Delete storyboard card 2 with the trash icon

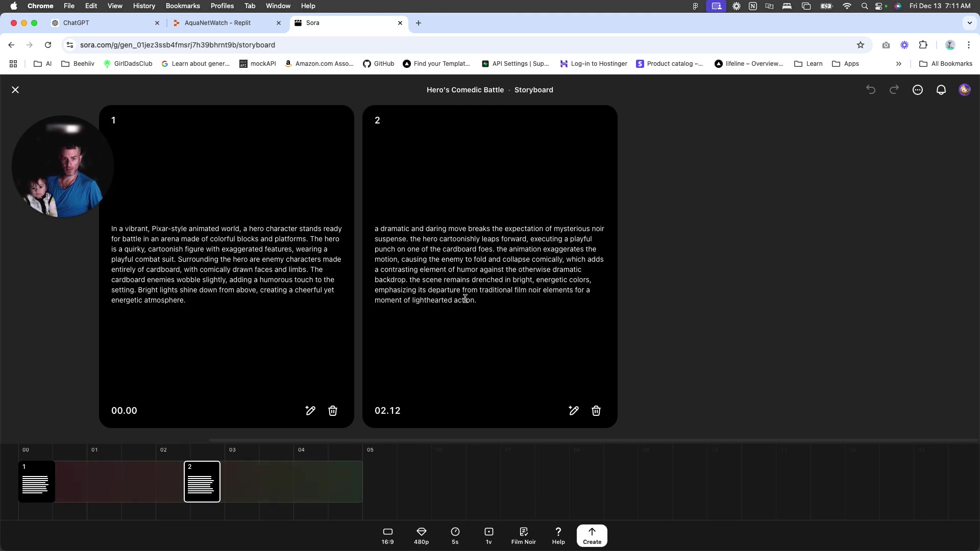596,411
